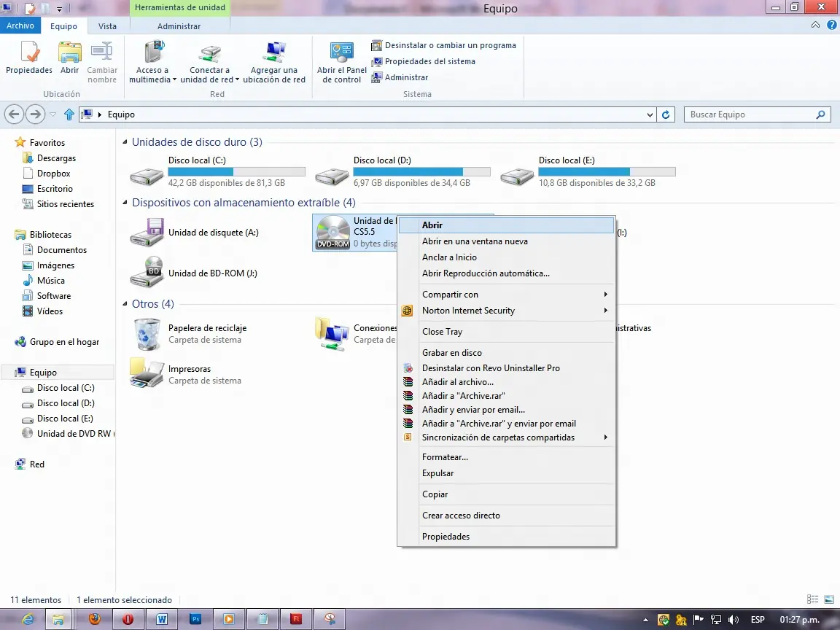Click the volume speaker tray icon
The height and width of the screenshot is (630, 840).
click(x=734, y=620)
